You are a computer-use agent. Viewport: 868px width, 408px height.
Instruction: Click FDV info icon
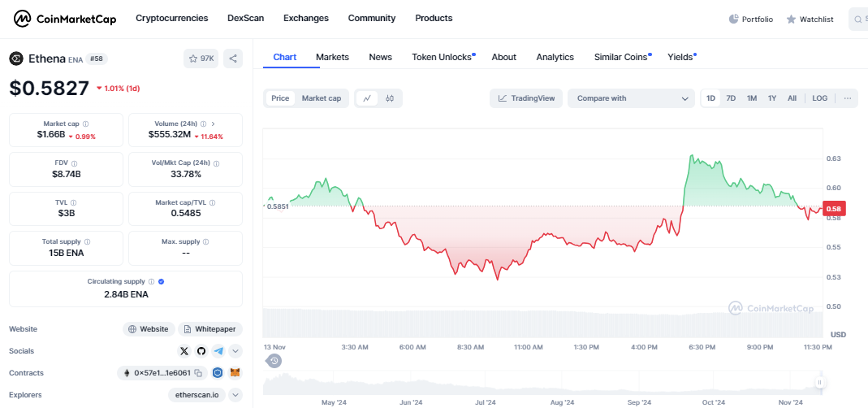(x=74, y=163)
